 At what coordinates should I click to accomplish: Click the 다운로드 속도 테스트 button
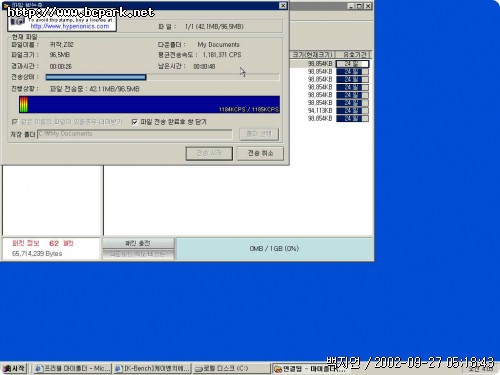(138, 254)
